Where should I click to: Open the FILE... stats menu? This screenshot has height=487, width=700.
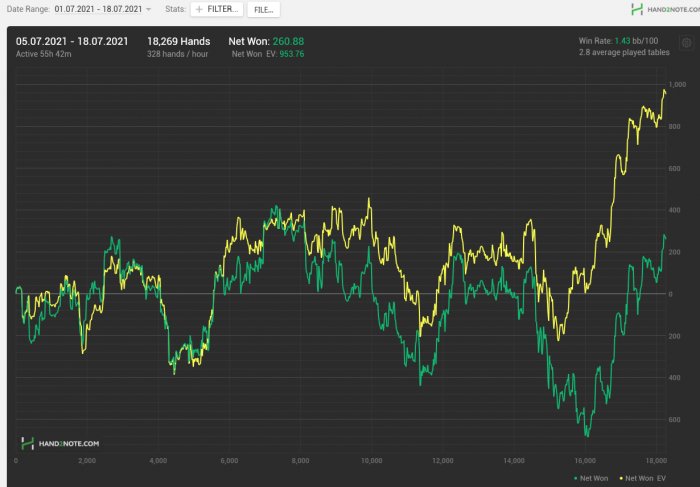(x=263, y=9)
